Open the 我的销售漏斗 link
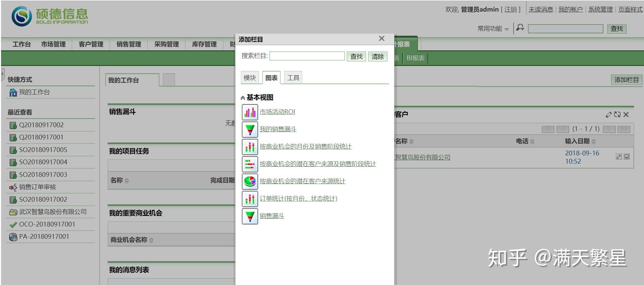This screenshot has height=285, width=644. [278, 129]
